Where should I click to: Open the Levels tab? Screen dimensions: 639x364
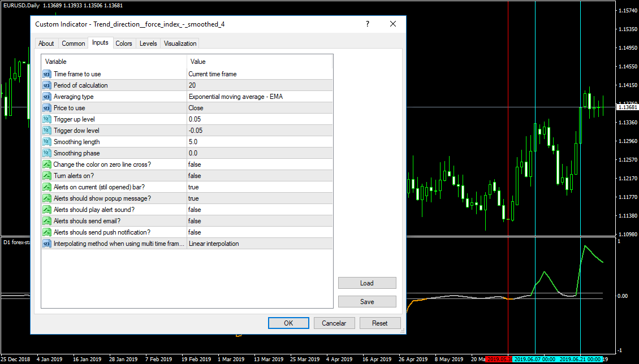(148, 44)
